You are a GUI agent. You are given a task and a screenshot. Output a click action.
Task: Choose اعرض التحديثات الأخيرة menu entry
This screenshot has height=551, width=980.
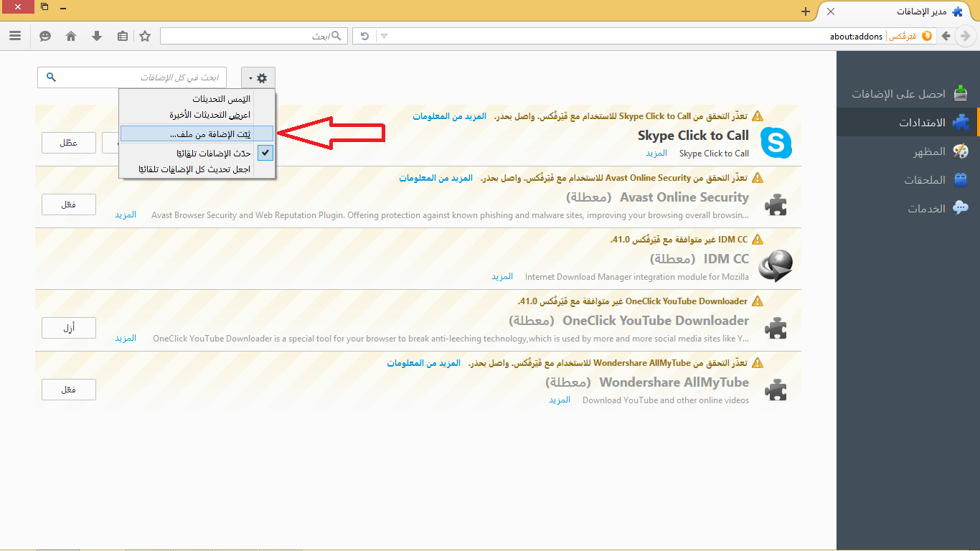pos(197,115)
